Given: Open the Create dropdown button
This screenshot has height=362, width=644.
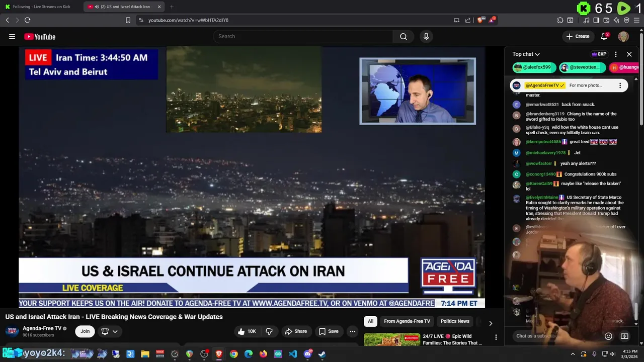Looking at the screenshot, I should point(578,36).
